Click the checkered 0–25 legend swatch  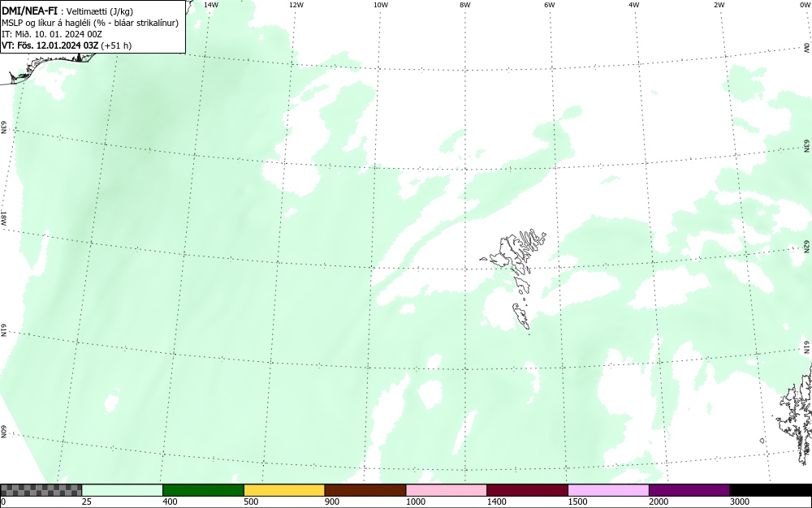[41, 490]
